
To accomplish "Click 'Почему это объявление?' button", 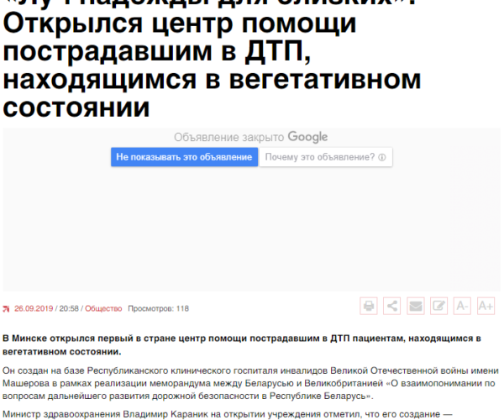I will [x=326, y=157].
